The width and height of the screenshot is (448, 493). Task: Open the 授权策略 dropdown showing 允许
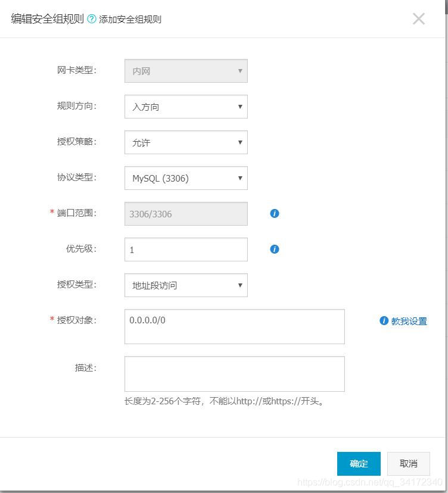186,142
